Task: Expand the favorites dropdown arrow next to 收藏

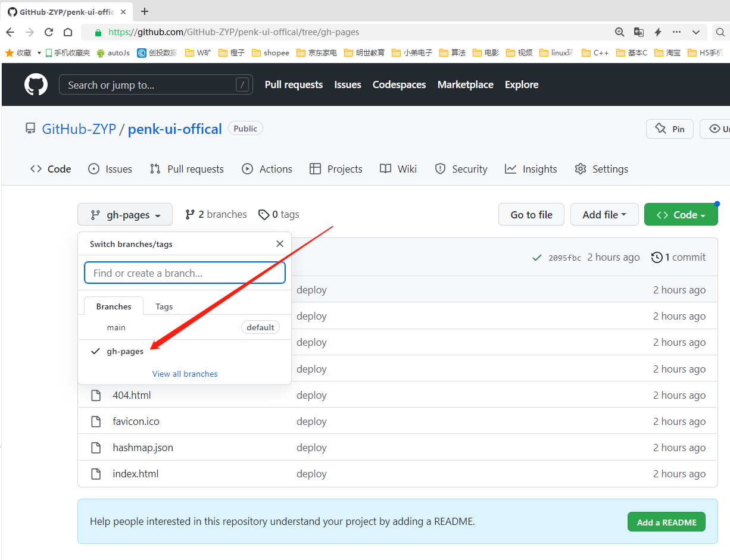Action: tap(39, 53)
